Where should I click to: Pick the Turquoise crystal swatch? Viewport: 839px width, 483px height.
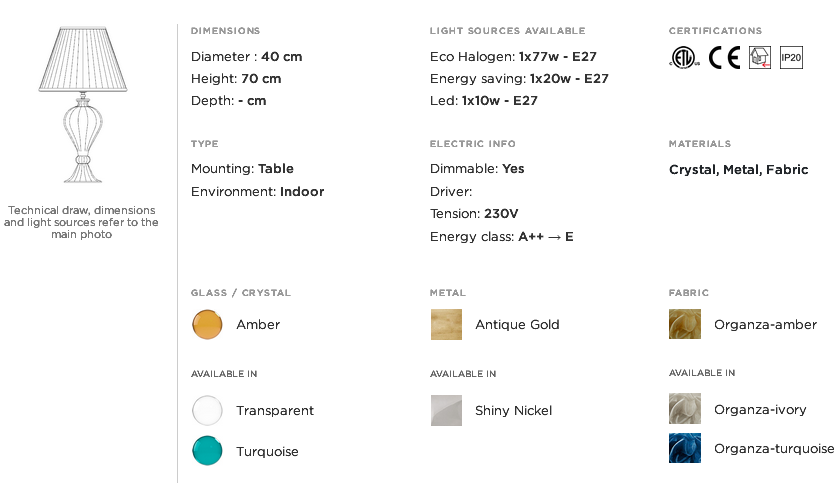tap(207, 450)
